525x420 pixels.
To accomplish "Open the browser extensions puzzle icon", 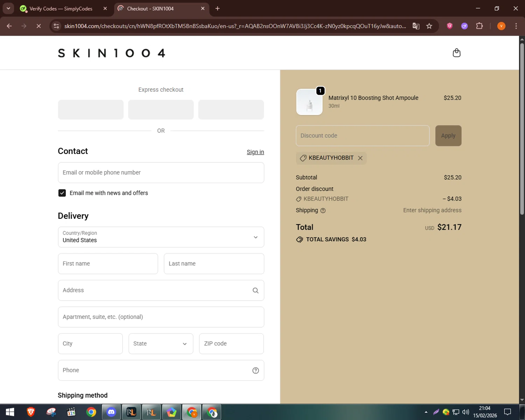I will tap(479, 26).
